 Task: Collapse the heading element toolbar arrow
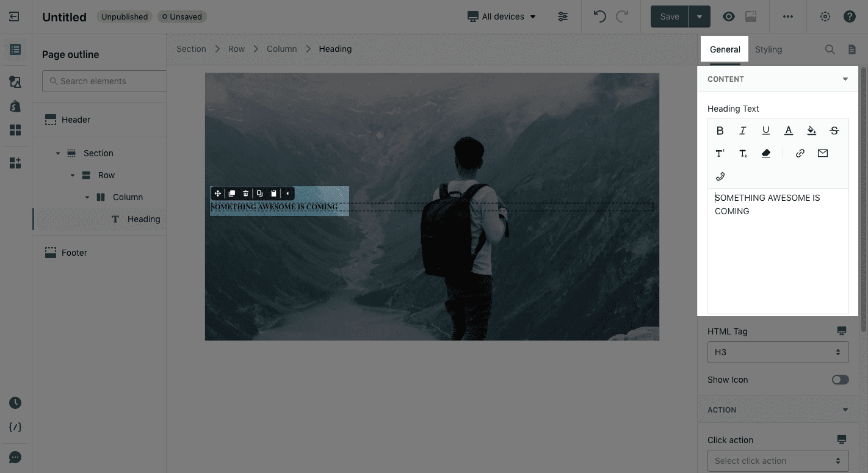288,193
